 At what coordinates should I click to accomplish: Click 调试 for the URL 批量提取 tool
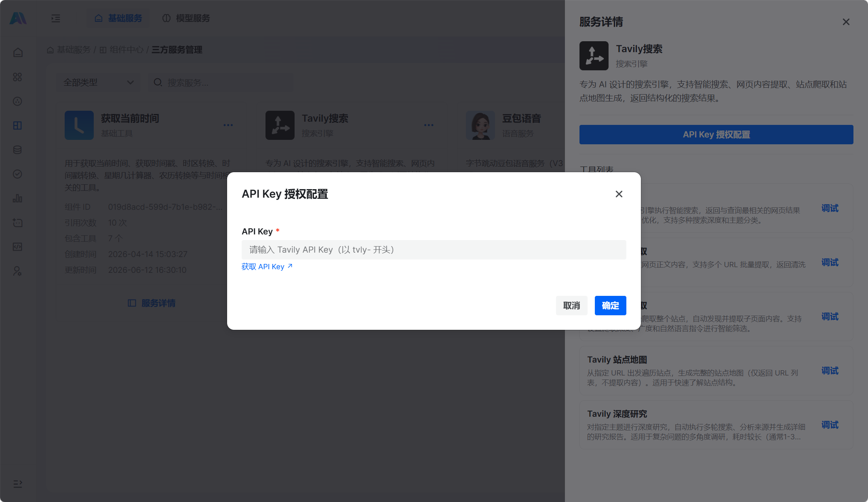click(x=830, y=262)
